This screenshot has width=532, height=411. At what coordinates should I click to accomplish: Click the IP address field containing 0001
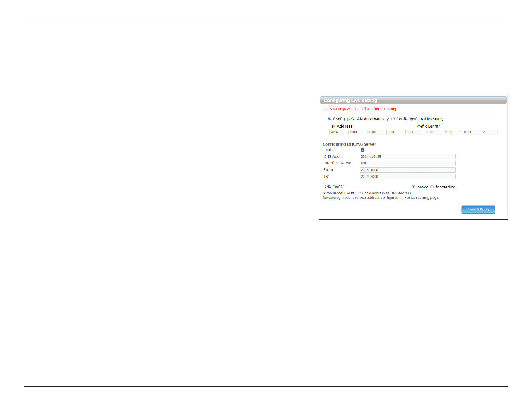[471, 132]
